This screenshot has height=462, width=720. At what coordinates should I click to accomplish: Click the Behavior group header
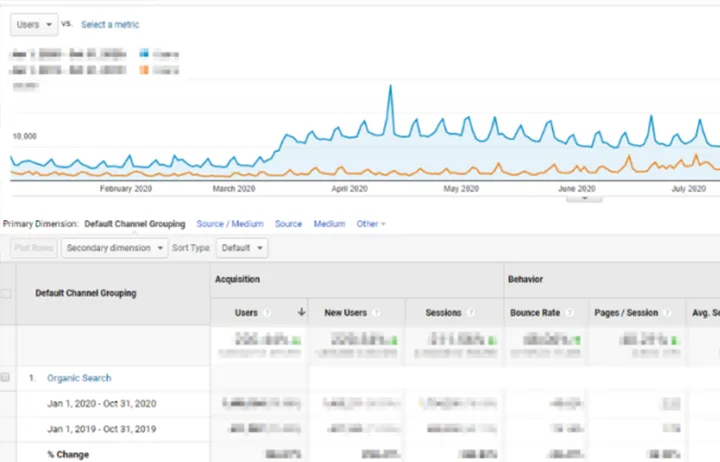(525, 279)
